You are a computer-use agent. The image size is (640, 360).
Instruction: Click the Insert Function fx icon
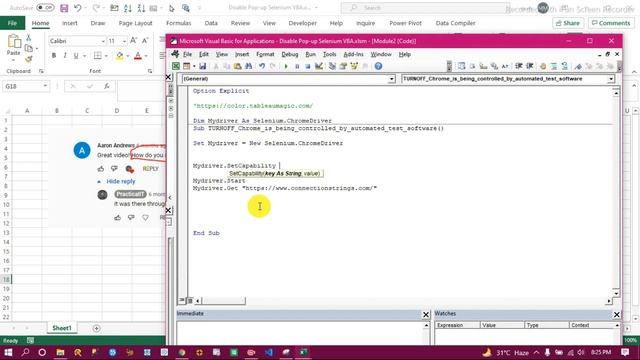[x=107, y=86]
